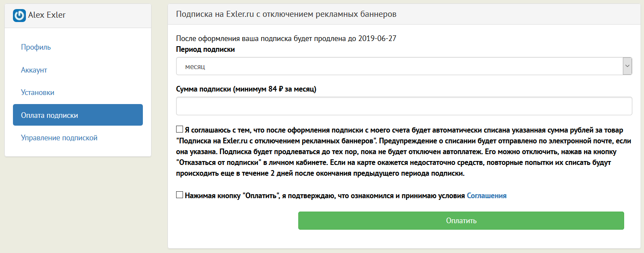Open the subscription period dropdown showing месяц
This screenshot has height=253, width=644.
pos(399,66)
